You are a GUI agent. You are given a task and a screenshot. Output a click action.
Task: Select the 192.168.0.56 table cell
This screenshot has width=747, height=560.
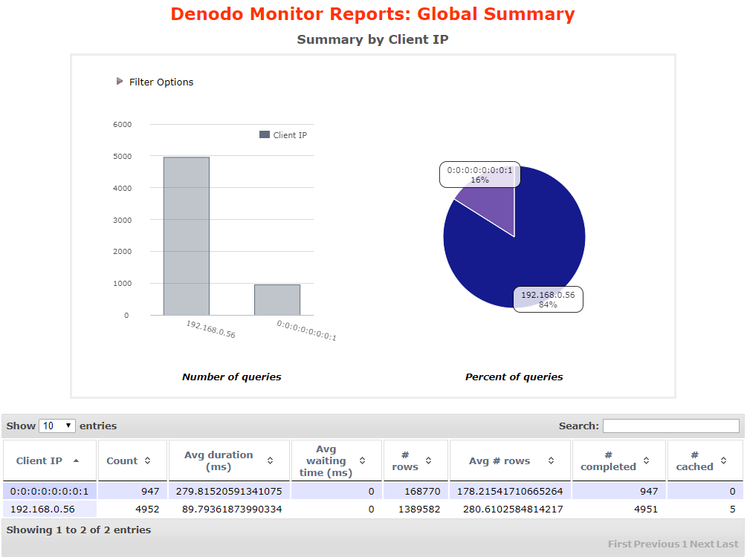(x=50, y=509)
